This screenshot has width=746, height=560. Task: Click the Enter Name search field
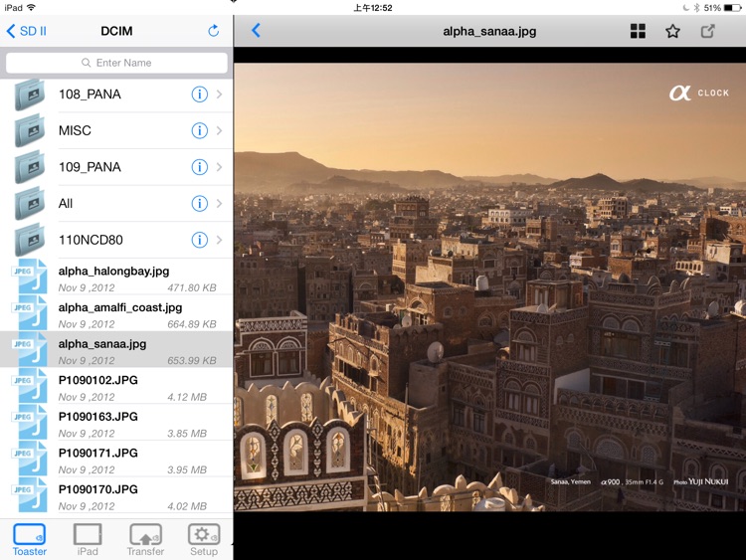pyautogui.click(x=116, y=63)
